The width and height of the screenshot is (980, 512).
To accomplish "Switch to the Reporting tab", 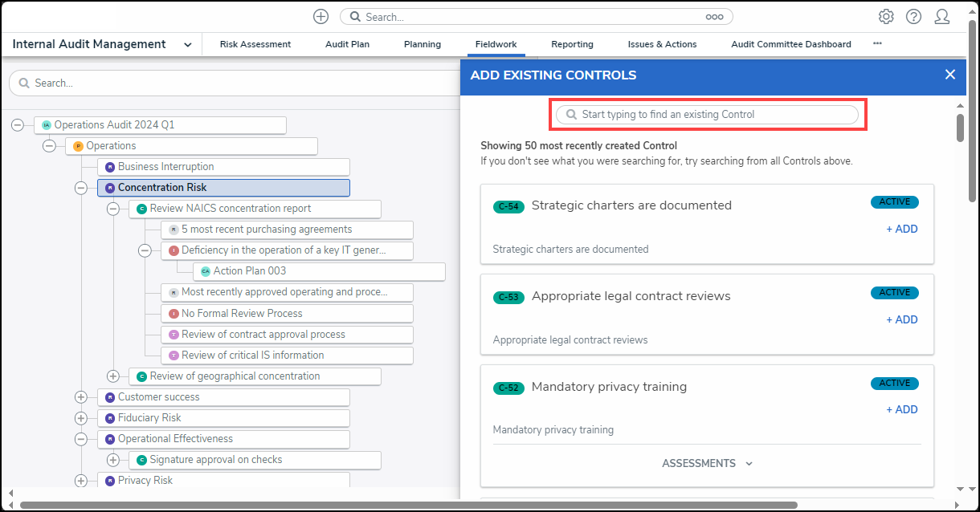I will 572,44.
